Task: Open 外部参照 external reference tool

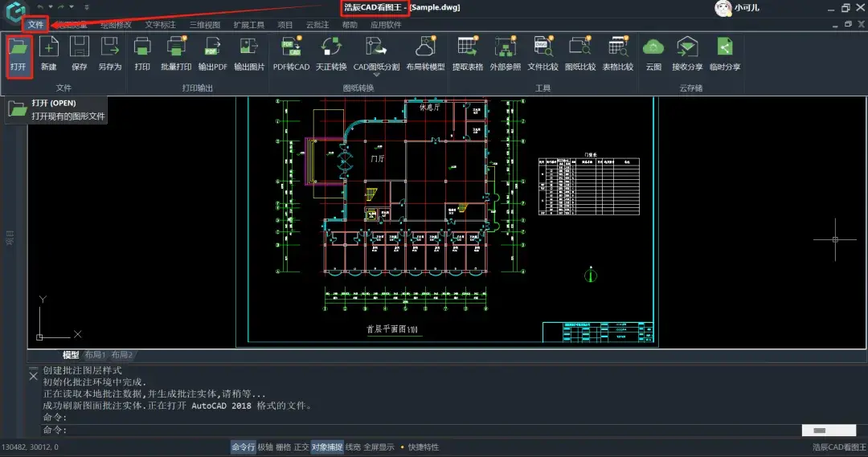Action: (x=506, y=55)
